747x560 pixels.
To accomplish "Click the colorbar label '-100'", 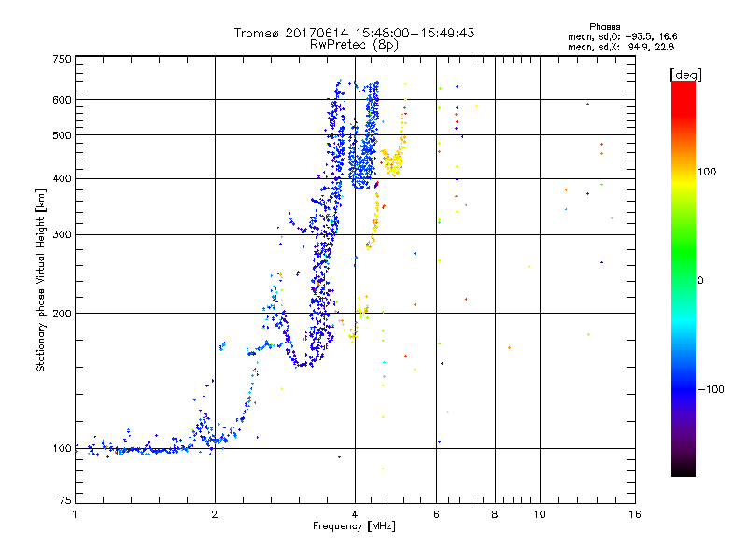I will [711, 389].
